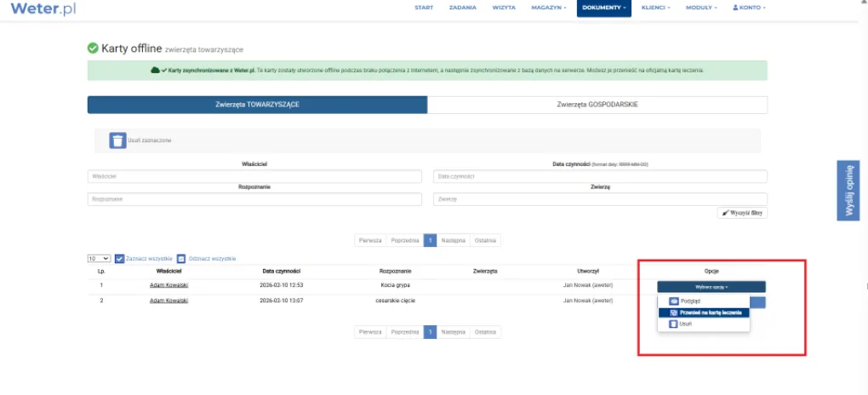Click the Utworzył column header
The width and height of the screenshot is (868, 395).
588,272
